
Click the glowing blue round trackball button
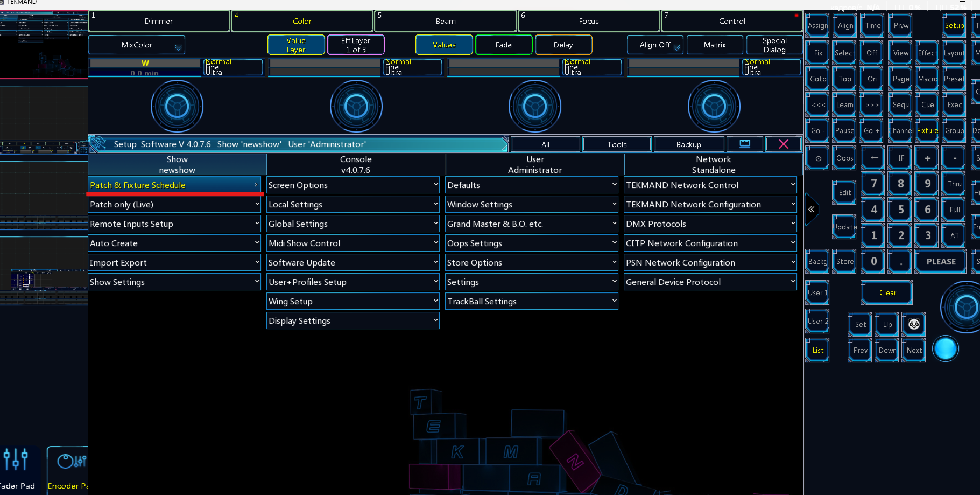coord(946,349)
